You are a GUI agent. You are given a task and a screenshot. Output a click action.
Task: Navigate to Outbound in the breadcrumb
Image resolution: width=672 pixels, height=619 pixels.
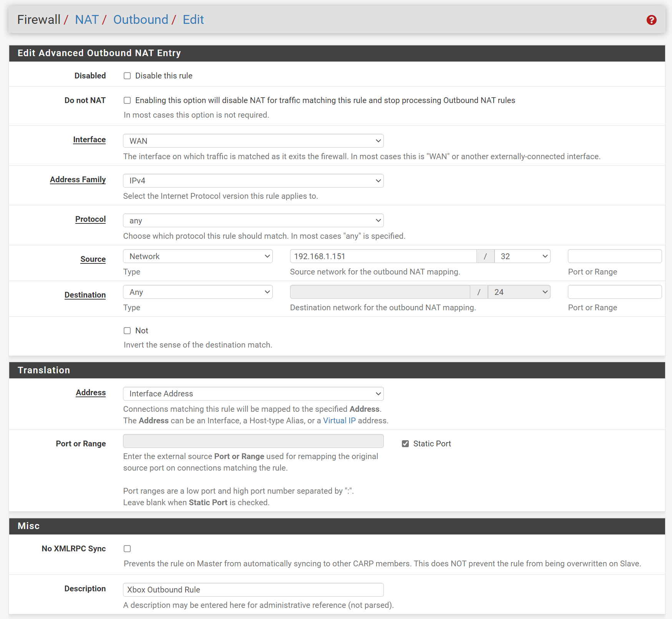[141, 20]
